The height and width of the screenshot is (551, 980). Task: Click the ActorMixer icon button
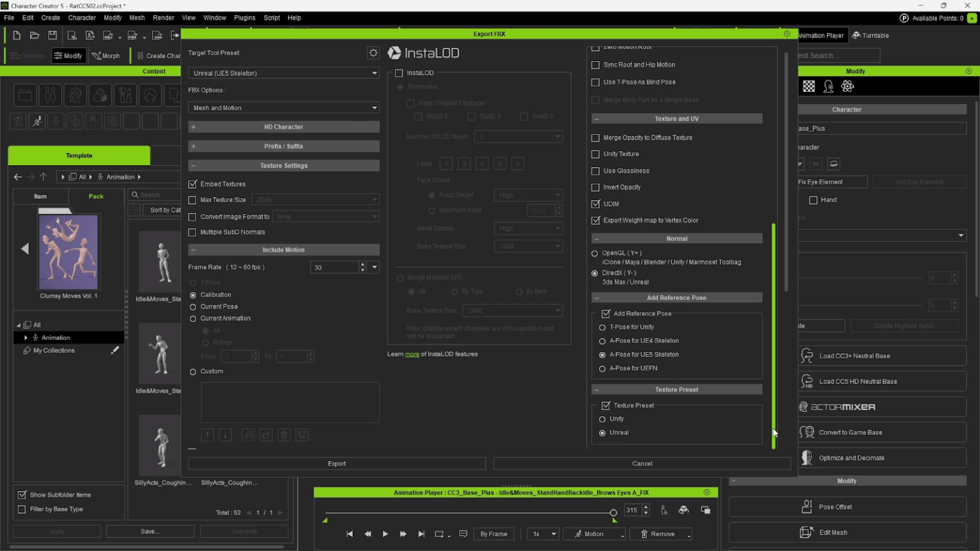[x=803, y=407]
